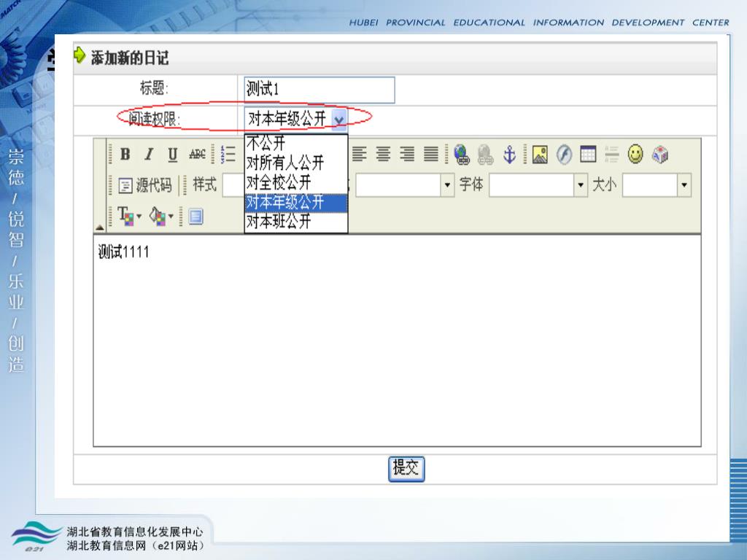The image size is (747, 560).
Task: Insert hyperlink with globe icon
Action: point(462,155)
